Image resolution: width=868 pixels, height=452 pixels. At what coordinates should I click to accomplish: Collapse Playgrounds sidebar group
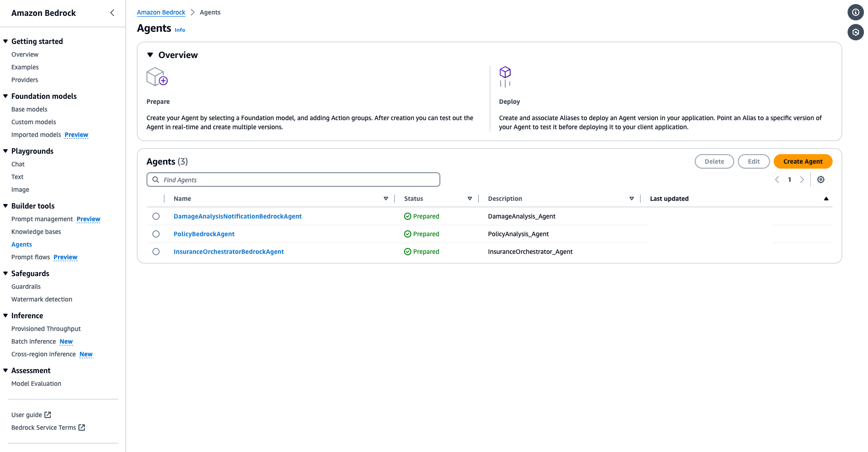(x=5, y=151)
